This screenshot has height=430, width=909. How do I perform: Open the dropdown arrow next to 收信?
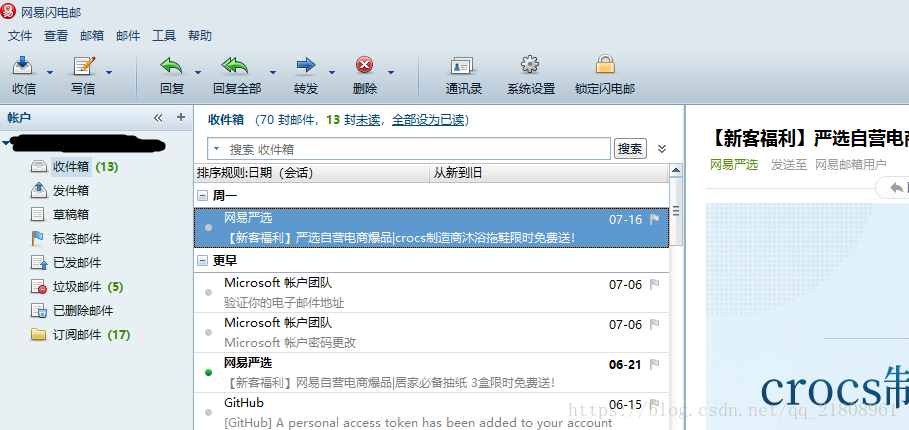(49, 72)
